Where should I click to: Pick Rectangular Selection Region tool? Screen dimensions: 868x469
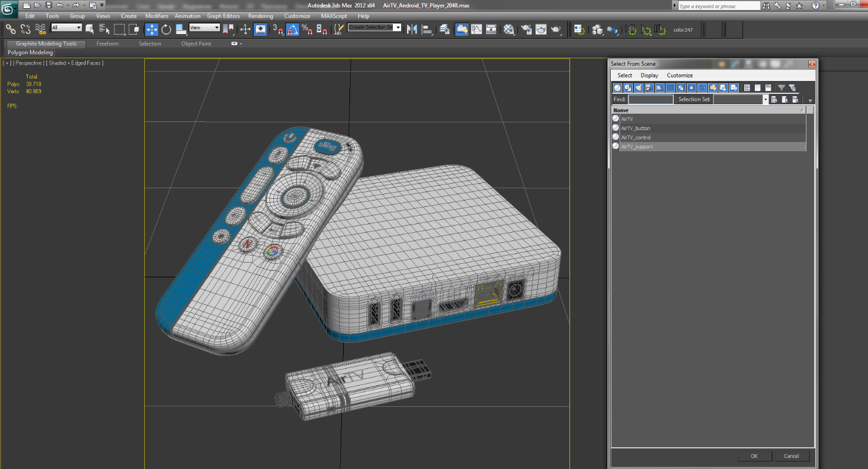pyautogui.click(x=120, y=29)
